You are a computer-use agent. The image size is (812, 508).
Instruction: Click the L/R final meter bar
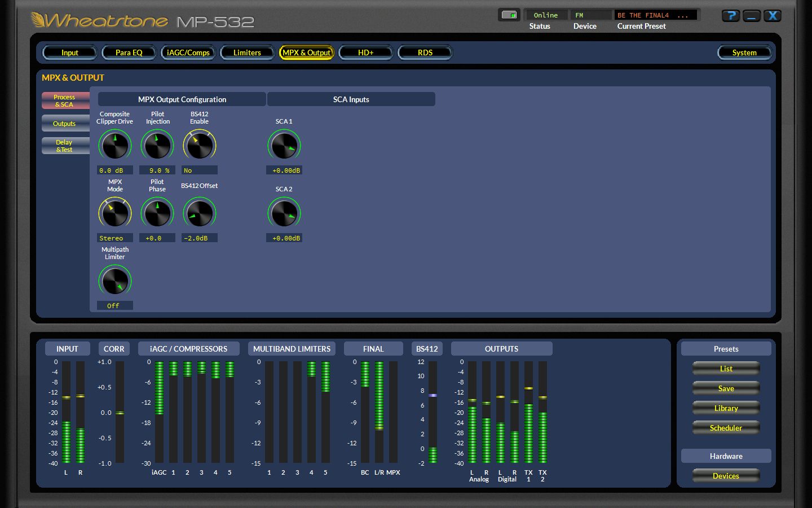tap(379, 412)
